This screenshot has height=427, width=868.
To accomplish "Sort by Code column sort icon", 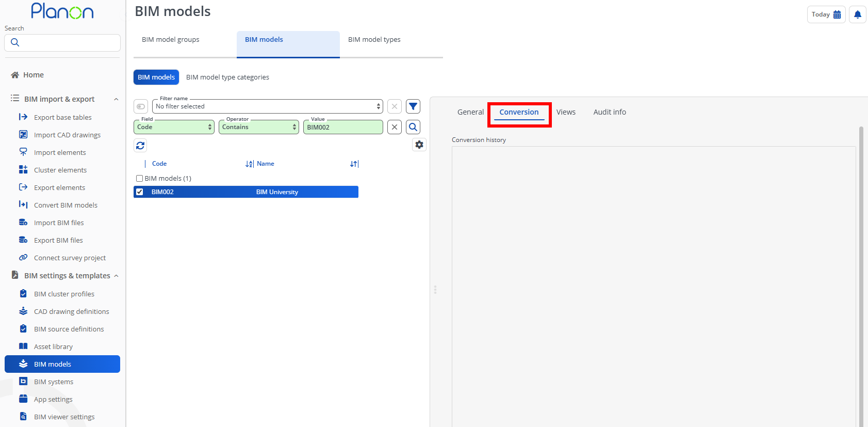I will tap(249, 164).
